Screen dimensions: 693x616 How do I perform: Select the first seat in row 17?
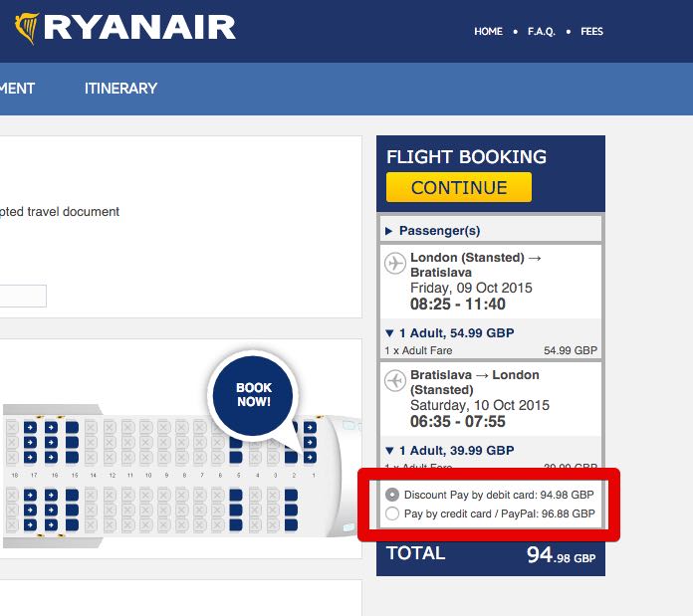pos(31,428)
